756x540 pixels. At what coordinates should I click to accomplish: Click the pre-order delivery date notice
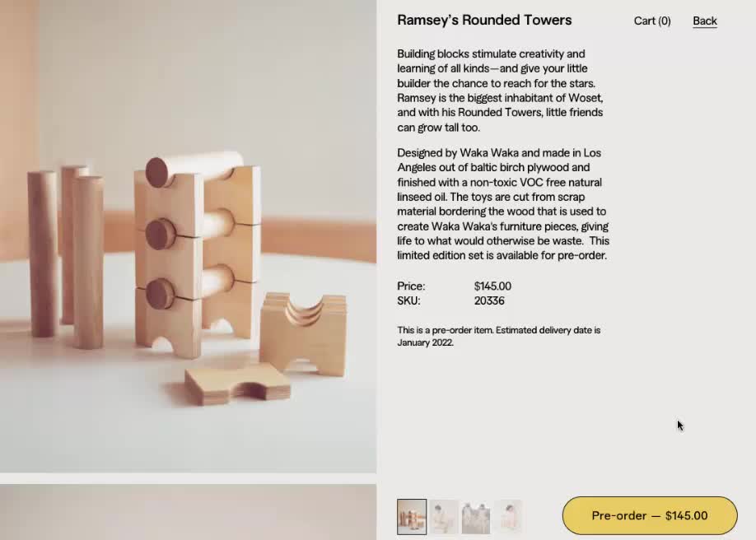coord(499,336)
